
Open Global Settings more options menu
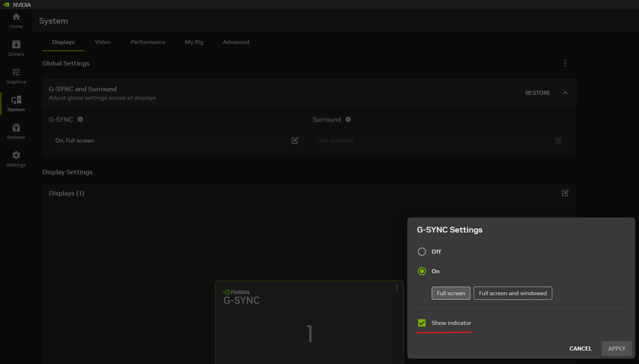tap(565, 63)
